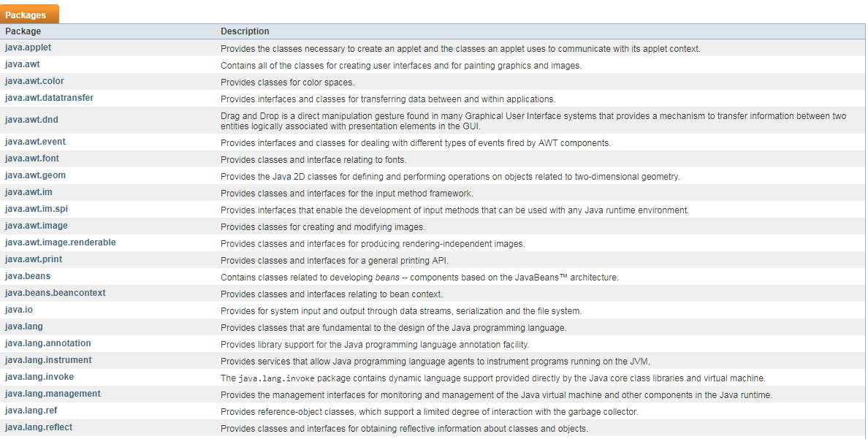Open the java.awt package documentation
The image size is (868, 439).
(20, 64)
